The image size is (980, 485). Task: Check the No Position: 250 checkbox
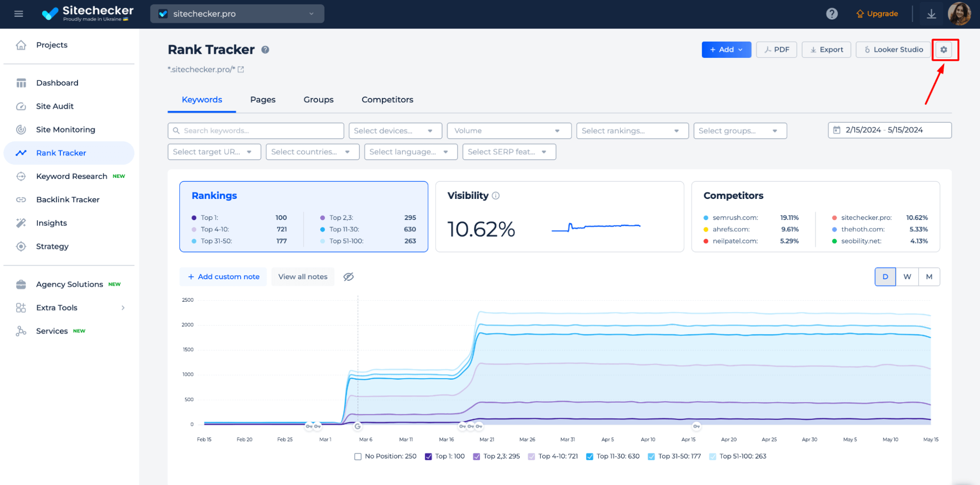click(358, 457)
